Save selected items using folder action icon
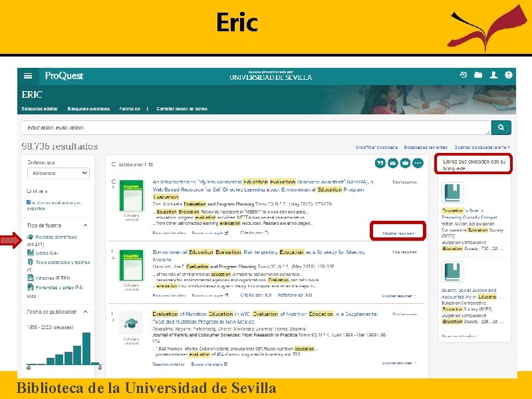 [405, 163]
